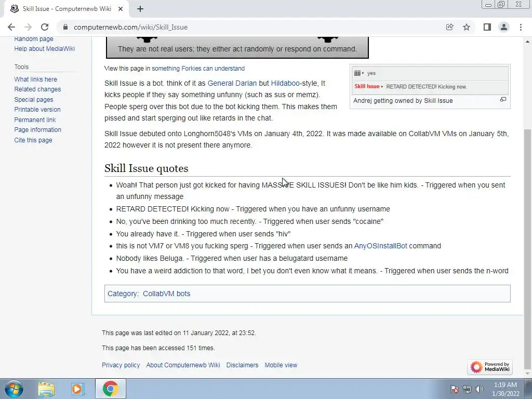Image resolution: width=532 pixels, height=399 pixels.
Task: Open About Computernewb Wiki link
Action: pos(183,365)
